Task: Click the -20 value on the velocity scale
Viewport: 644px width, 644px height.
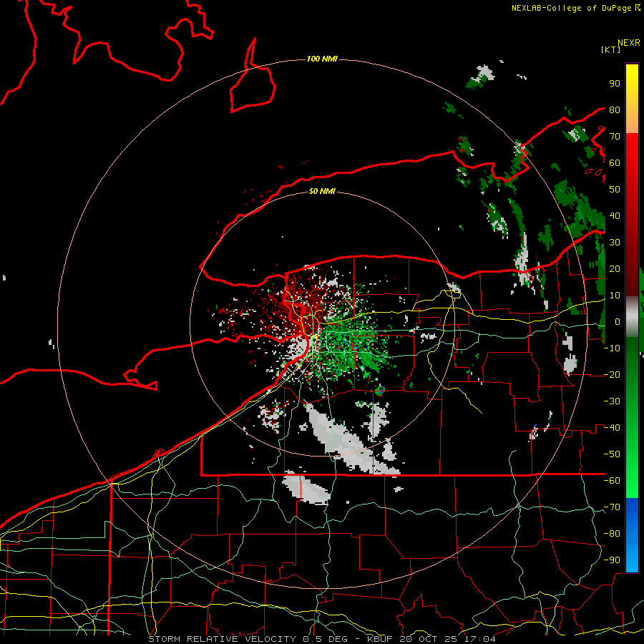Action: pos(612,374)
